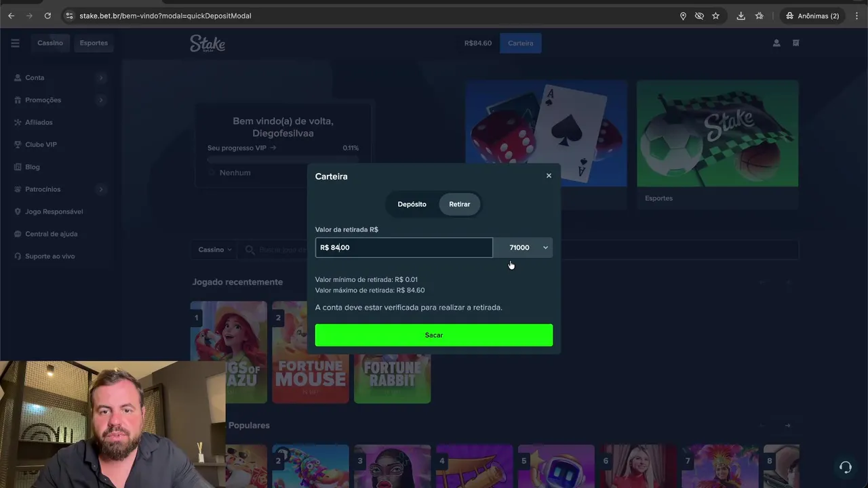Click 'Valor máximo de retirada: R$ 84.60' text
This screenshot has width=868, height=488.
(x=370, y=290)
